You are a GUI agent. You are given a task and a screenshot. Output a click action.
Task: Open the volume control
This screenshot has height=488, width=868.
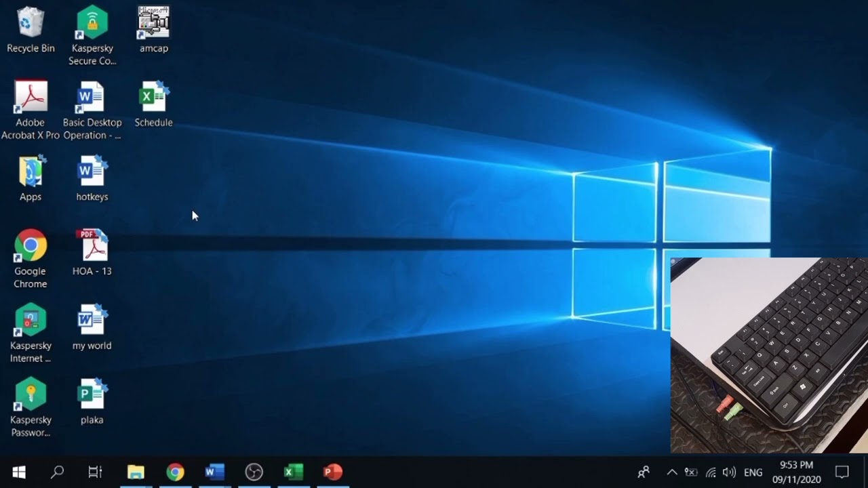[729, 472]
